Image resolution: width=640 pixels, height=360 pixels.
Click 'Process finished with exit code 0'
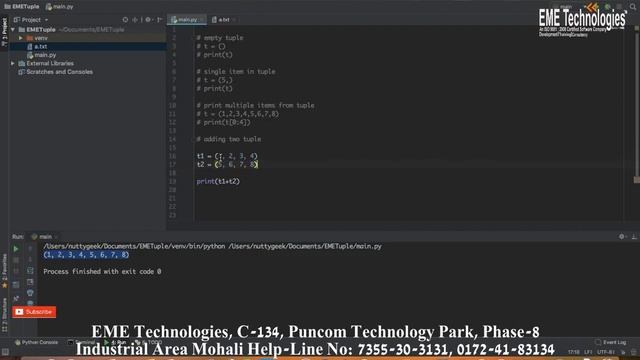coord(102,271)
